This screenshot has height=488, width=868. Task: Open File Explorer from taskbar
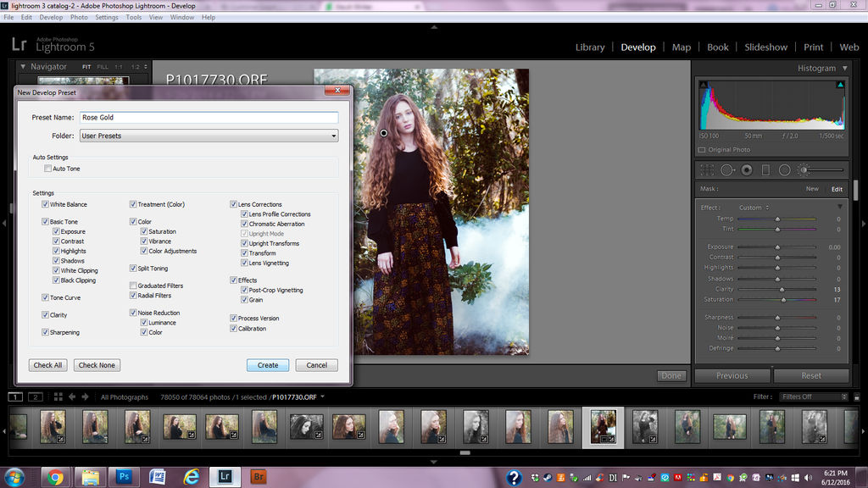pos(90,477)
